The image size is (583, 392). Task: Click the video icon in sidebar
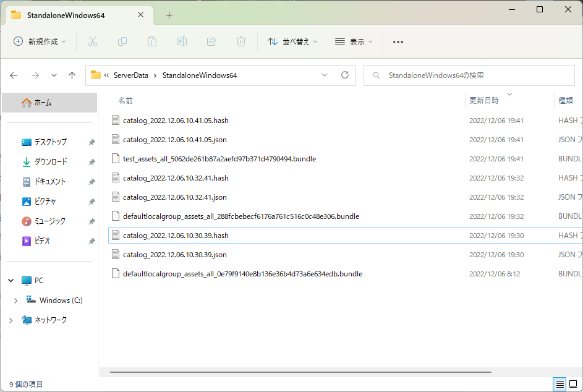(27, 241)
